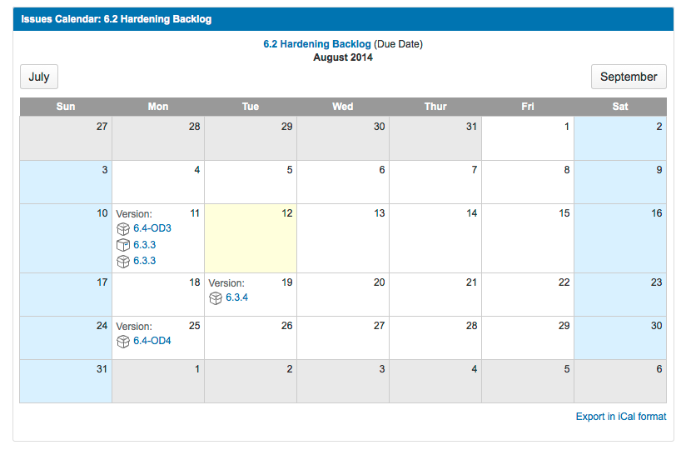Click the first 6.3.3 version package icon
686x450 pixels.
pos(123,245)
